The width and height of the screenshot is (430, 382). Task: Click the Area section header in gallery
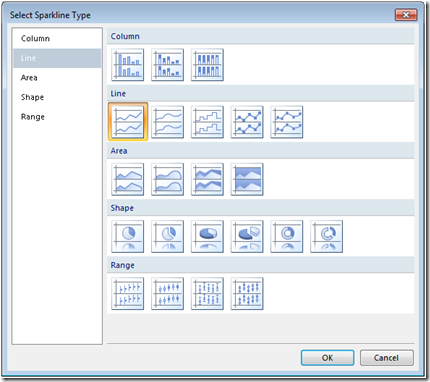click(261, 151)
